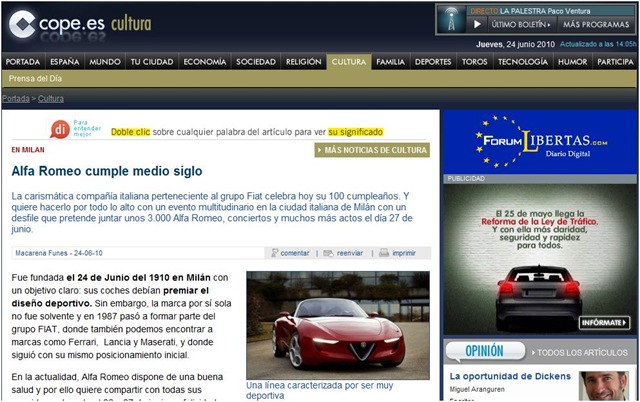Open MÁS PROGRAMAS button
The image size is (640, 402).
point(596,24)
